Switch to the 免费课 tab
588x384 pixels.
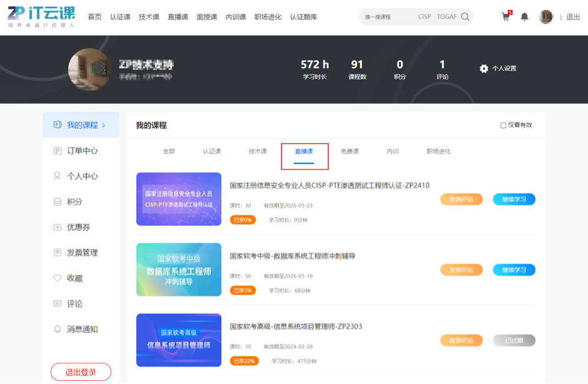tap(350, 151)
